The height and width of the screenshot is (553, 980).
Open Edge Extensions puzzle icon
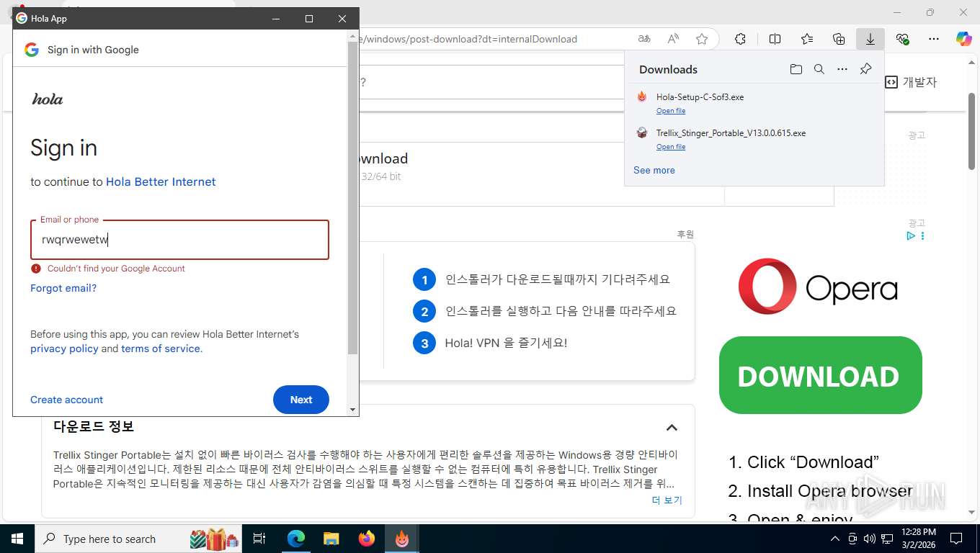tap(740, 39)
